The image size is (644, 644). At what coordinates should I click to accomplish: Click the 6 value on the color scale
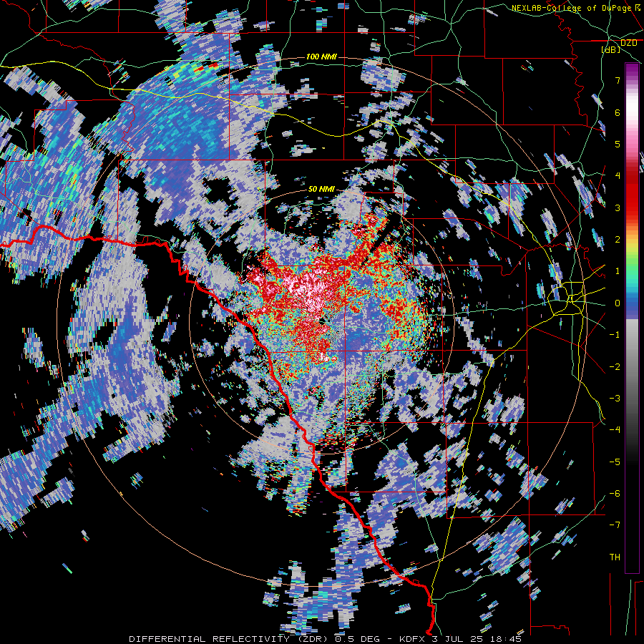pyautogui.click(x=618, y=112)
